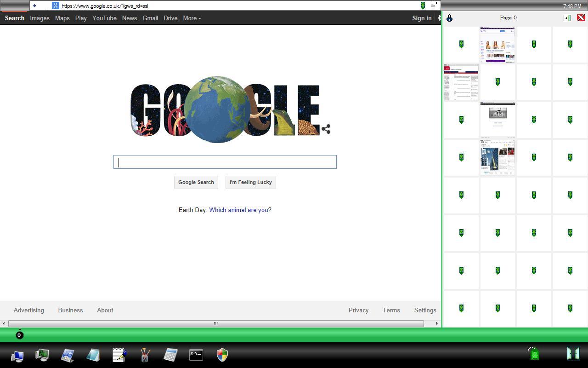Screen dimensions: 588x368
Task: Click the padlock icon in thumbnail panel header
Action: [449, 18]
